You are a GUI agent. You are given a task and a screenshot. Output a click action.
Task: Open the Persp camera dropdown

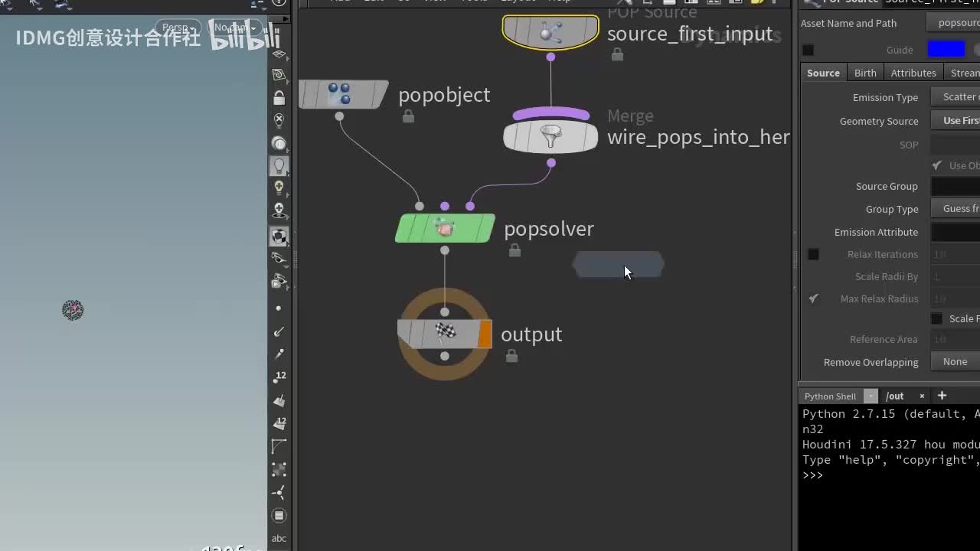pos(178,28)
